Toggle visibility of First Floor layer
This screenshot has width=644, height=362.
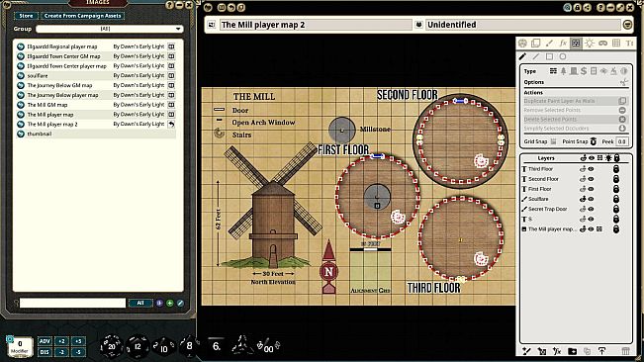click(591, 189)
